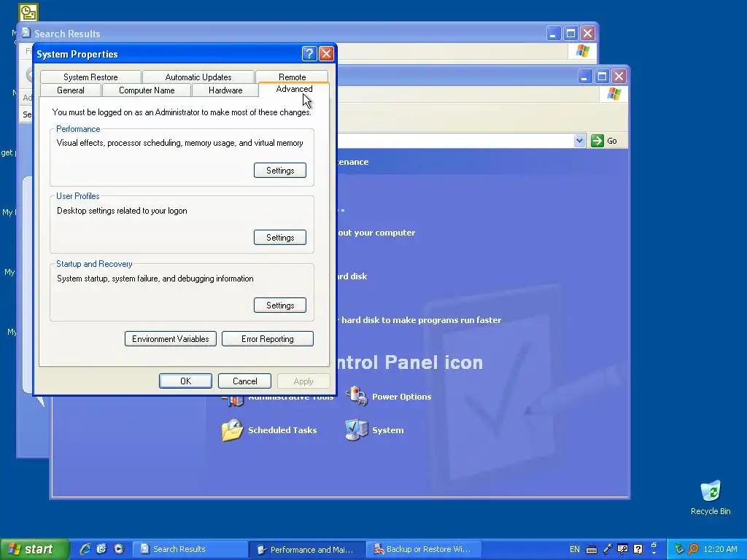Click the help question mark in System Properties
The height and width of the screenshot is (560, 747).
(309, 54)
